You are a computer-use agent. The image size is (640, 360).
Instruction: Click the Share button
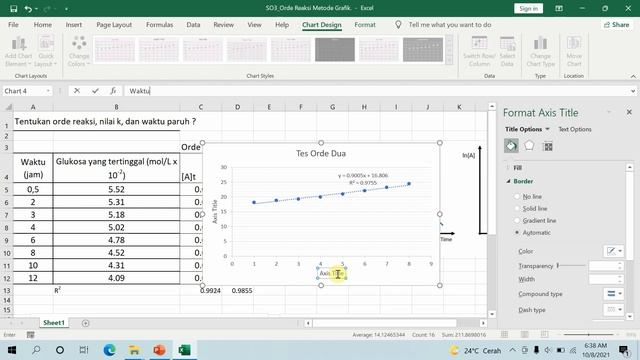[x=617, y=24]
